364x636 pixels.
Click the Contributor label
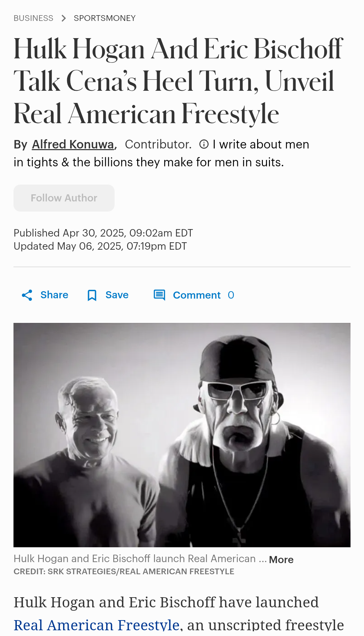158,144
